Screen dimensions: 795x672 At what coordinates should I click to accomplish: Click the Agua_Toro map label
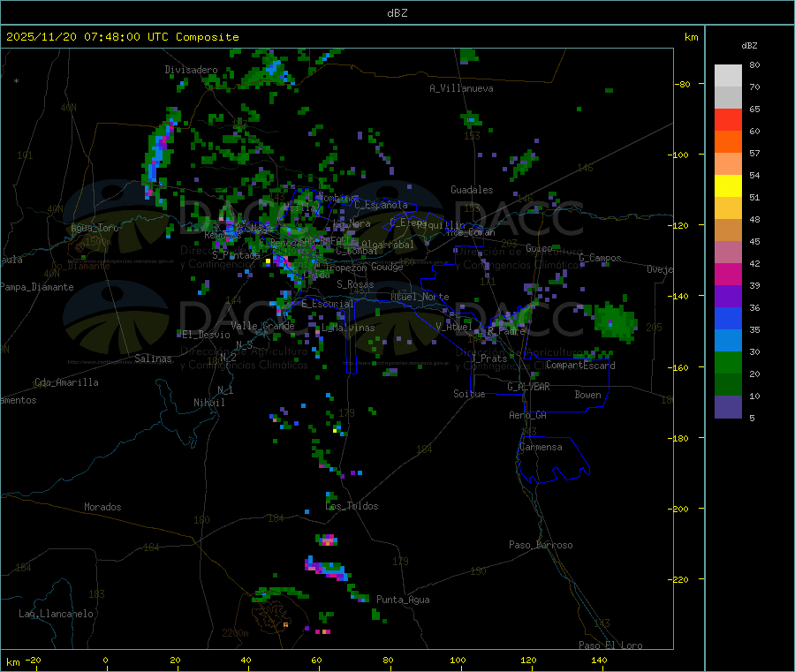pyautogui.click(x=95, y=228)
